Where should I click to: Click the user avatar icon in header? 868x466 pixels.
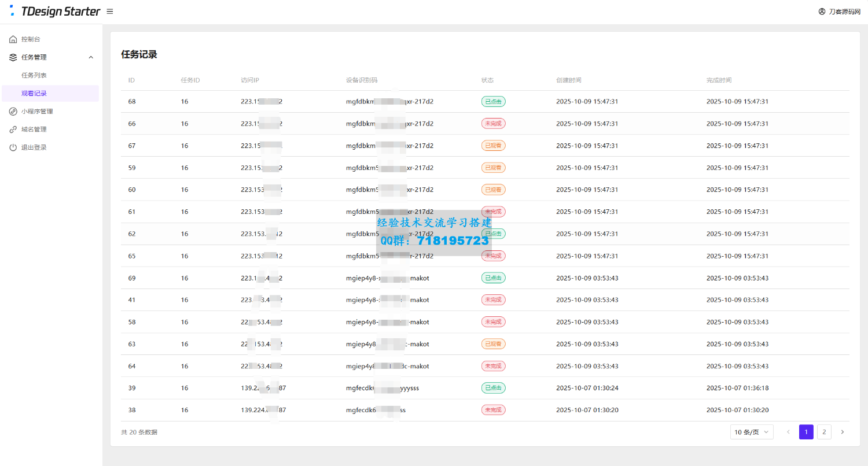822,12
